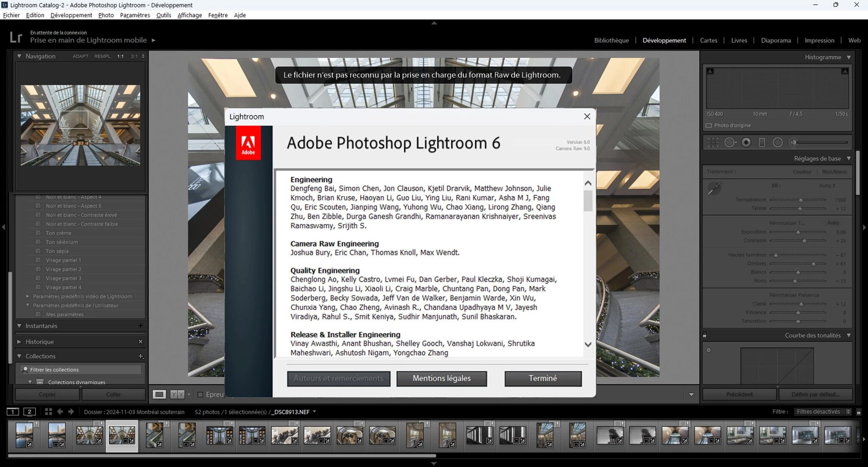Image resolution: width=868 pixels, height=467 pixels.
Task: Click the Mentions légales button
Action: (x=441, y=378)
